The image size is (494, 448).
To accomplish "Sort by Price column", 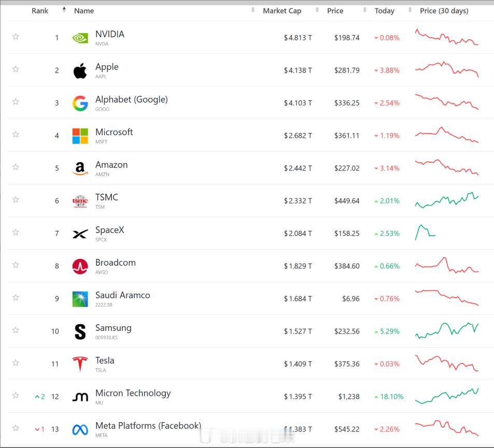I will tap(335, 11).
